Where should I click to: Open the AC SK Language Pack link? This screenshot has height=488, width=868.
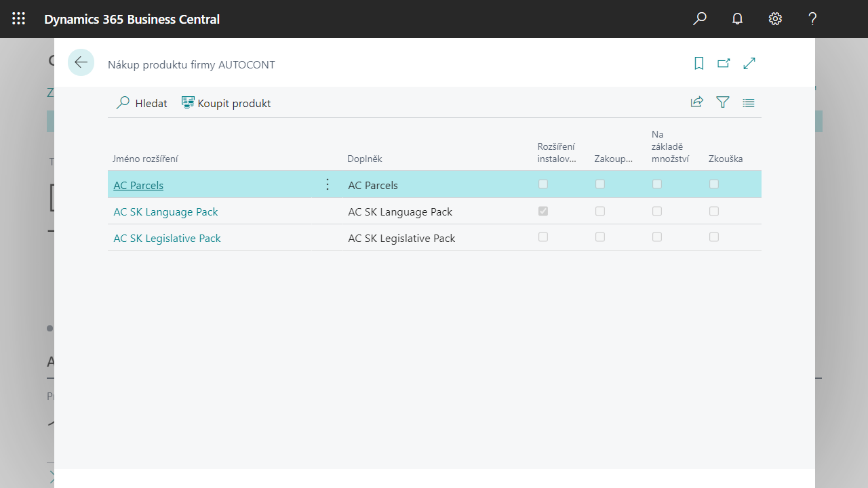[165, 211]
